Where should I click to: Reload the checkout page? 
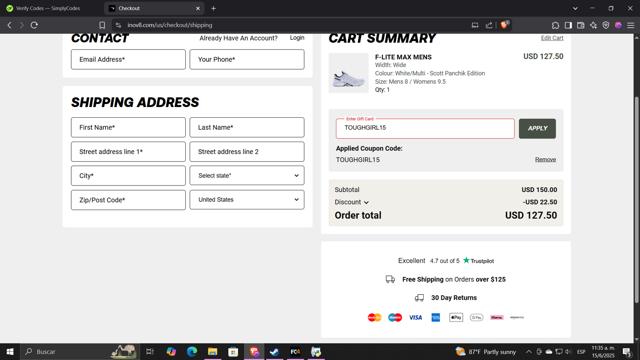pos(34,25)
